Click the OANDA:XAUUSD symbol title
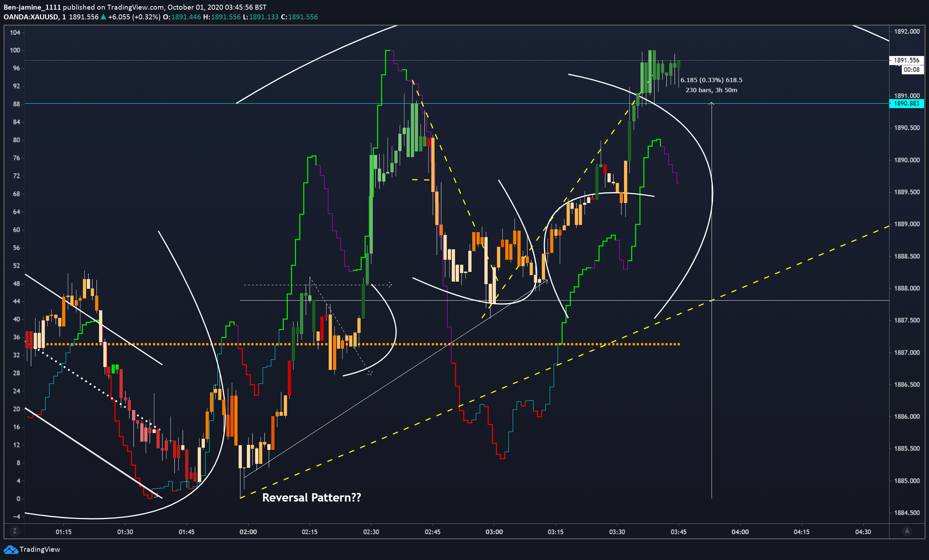929x560 pixels. 31,17
